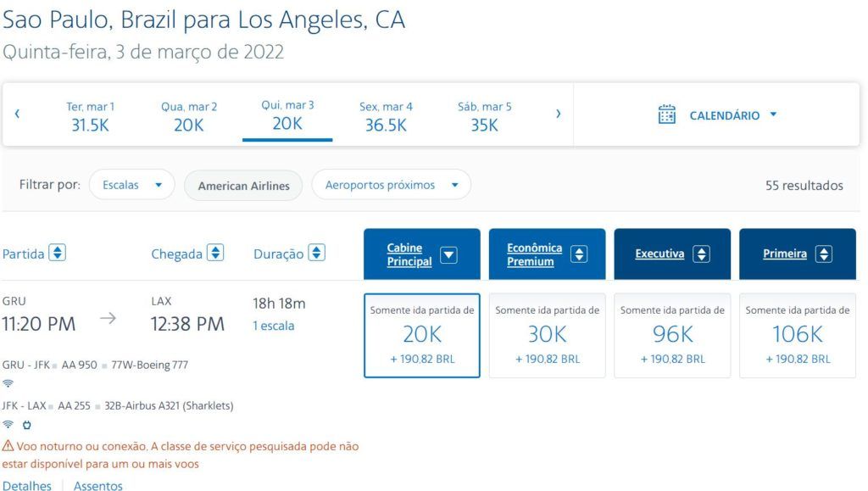Click the 11:20 PM departure time
Screen dimensions: 868x491
click(x=39, y=324)
